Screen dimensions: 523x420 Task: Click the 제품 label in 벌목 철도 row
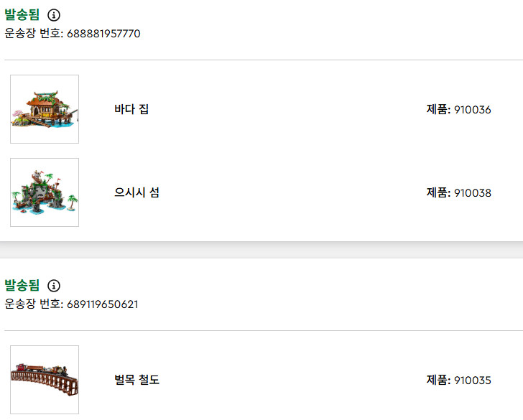tap(438, 381)
